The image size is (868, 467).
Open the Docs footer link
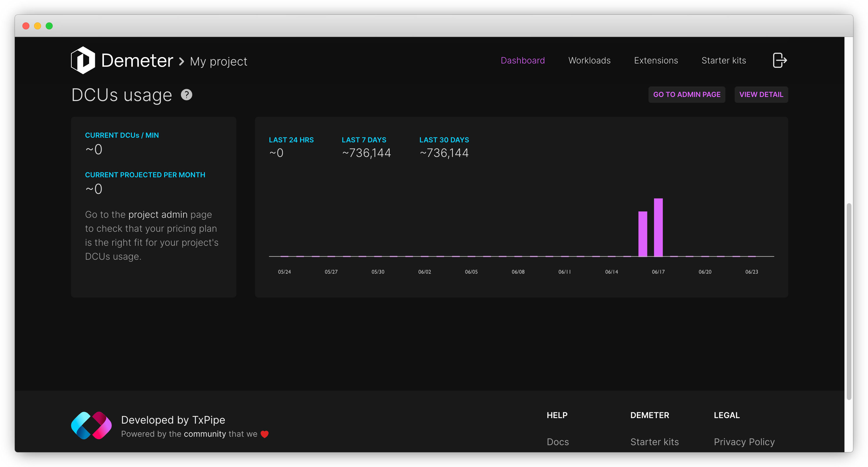click(557, 442)
